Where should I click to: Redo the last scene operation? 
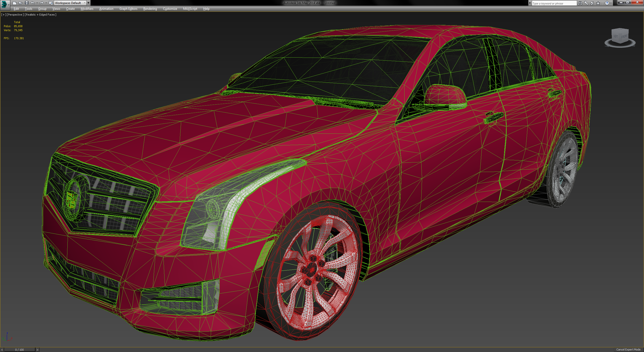[41, 3]
